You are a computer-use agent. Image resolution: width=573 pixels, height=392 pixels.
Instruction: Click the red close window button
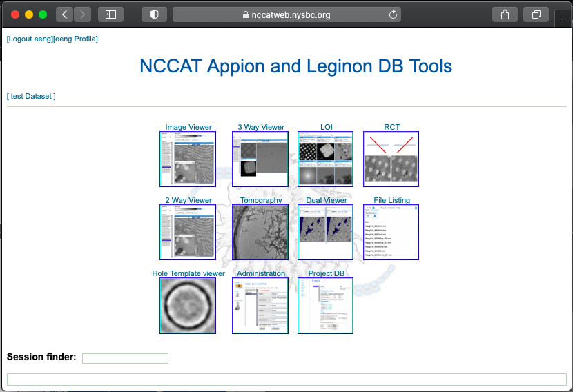click(x=15, y=14)
